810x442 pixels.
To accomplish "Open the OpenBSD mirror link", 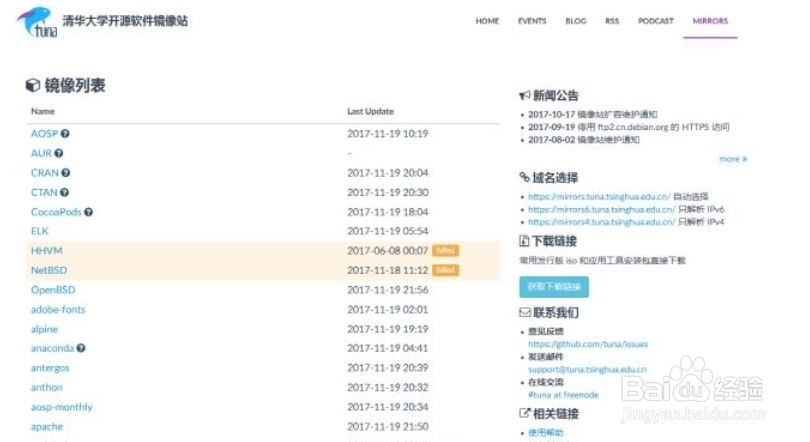I will (53, 290).
